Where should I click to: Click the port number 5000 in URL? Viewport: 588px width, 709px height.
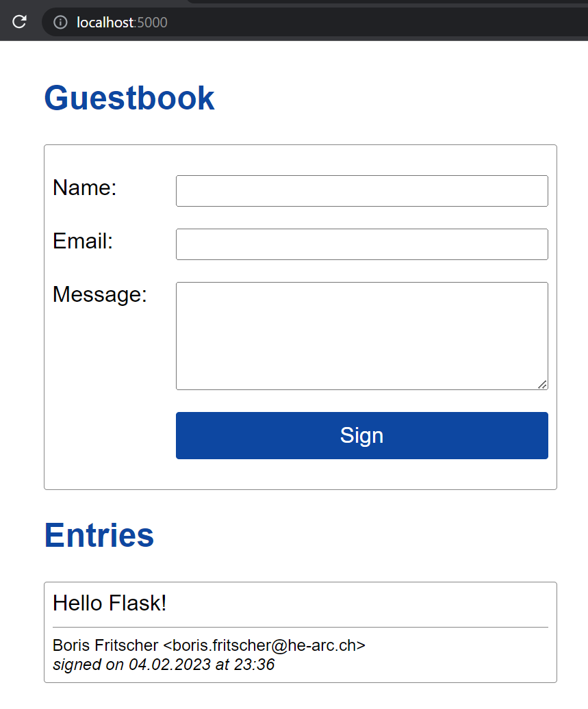(x=152, y=23)
